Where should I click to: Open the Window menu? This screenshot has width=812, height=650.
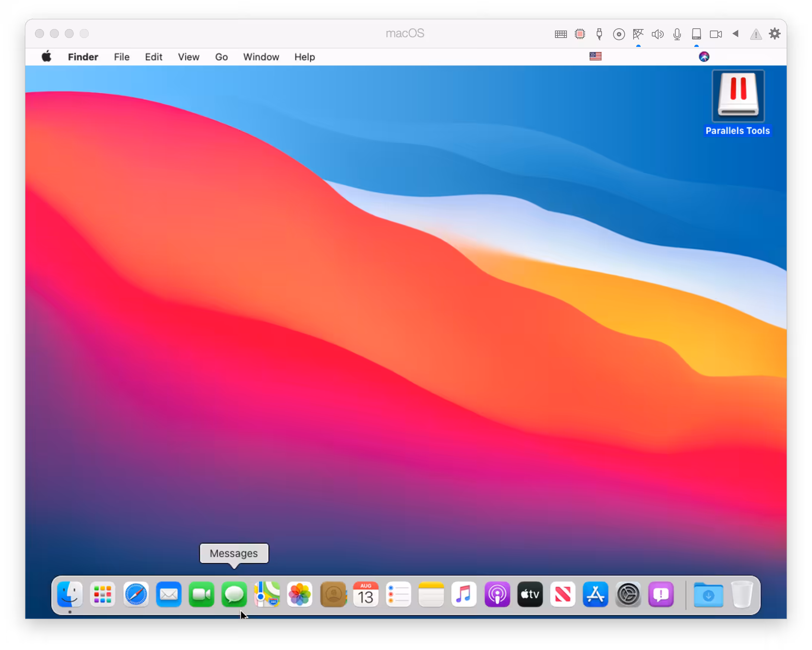[261, 57]
